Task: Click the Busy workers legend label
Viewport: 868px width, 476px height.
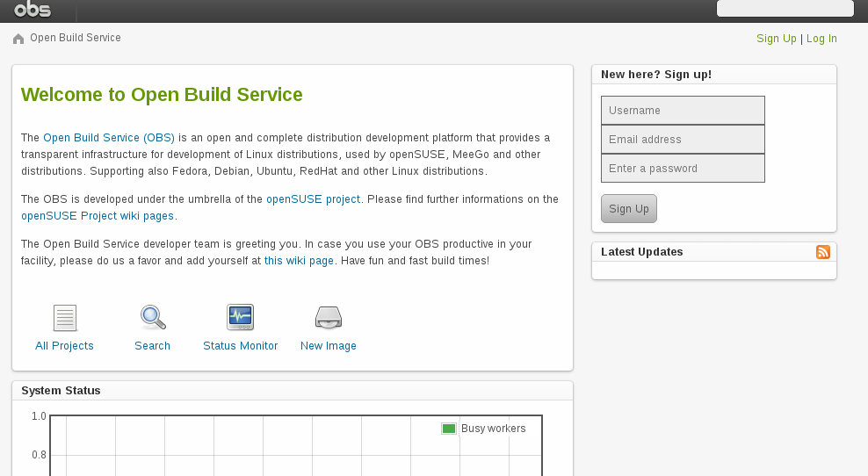Action: (x=493, y=429)
